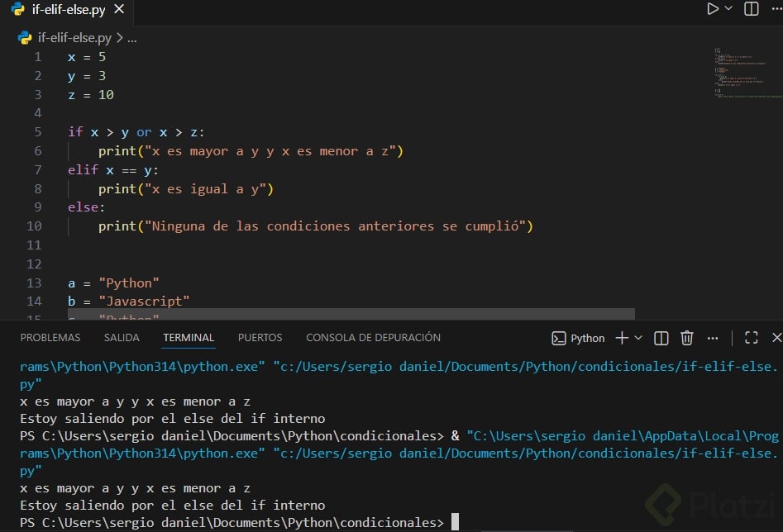This screenshot has width=783, height=532.
Task: Open terminal panel more actions menu
Action: 711,338
